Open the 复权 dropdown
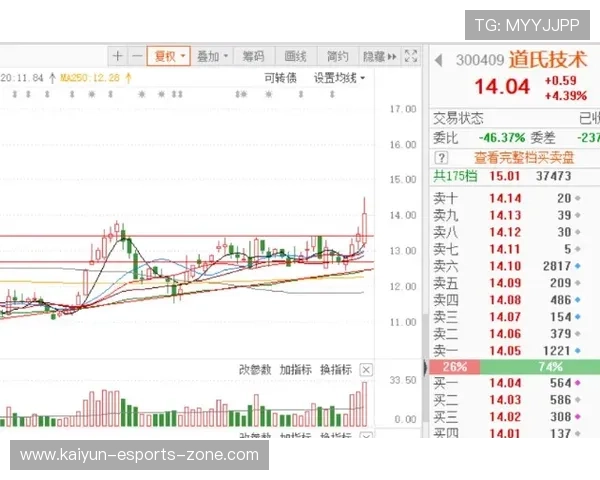Viewport: 600px width, 480px height. 169,57
